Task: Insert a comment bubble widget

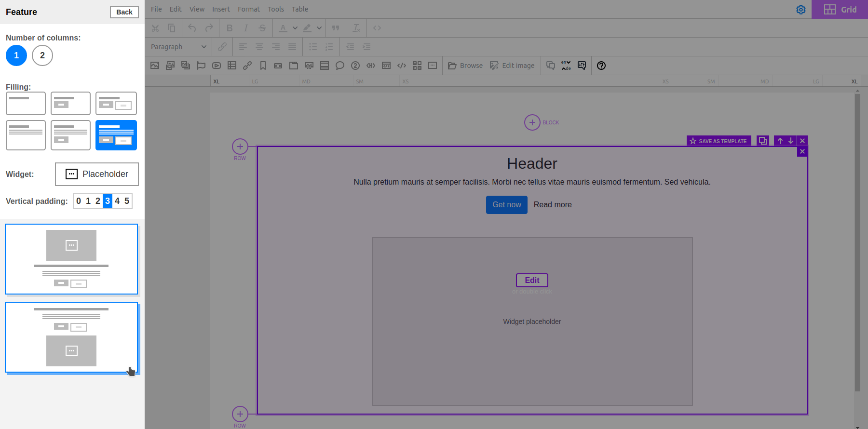Action: pos(340,66)
